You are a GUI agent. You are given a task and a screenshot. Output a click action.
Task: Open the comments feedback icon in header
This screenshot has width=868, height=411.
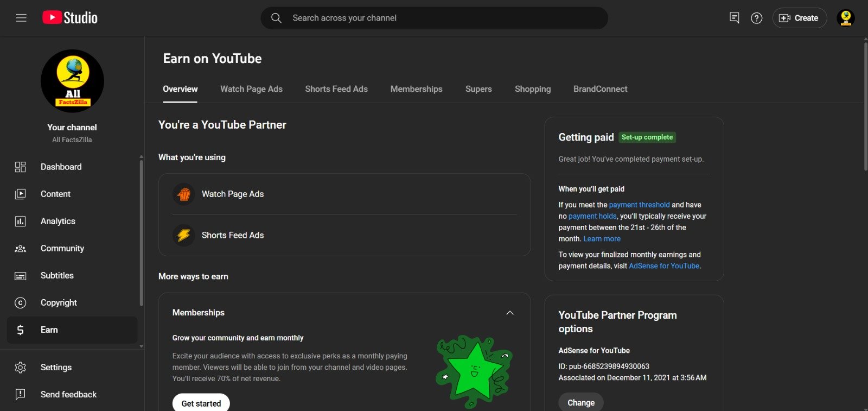coord(734,18)
